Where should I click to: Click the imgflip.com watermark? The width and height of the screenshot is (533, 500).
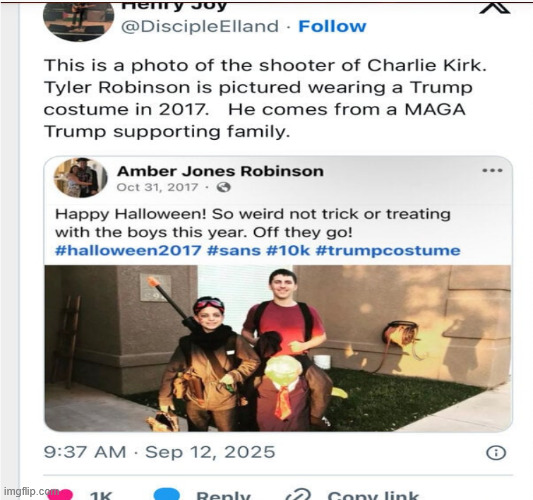31,492
